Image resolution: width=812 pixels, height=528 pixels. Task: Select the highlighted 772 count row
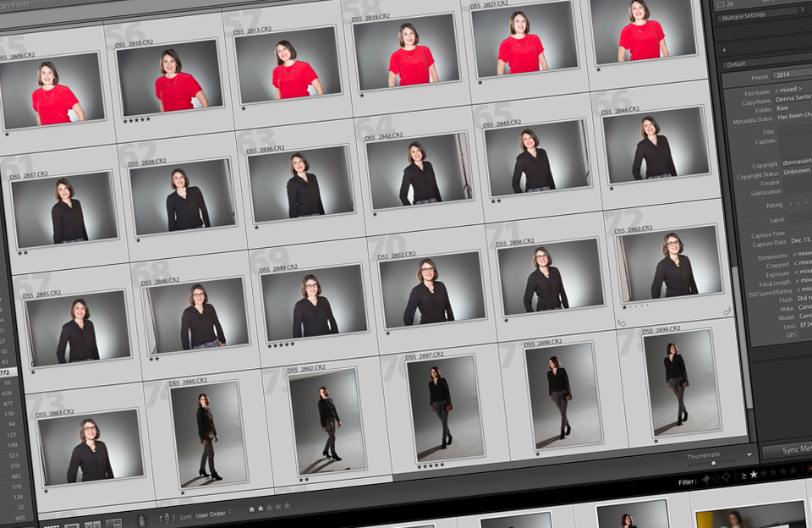8,372
